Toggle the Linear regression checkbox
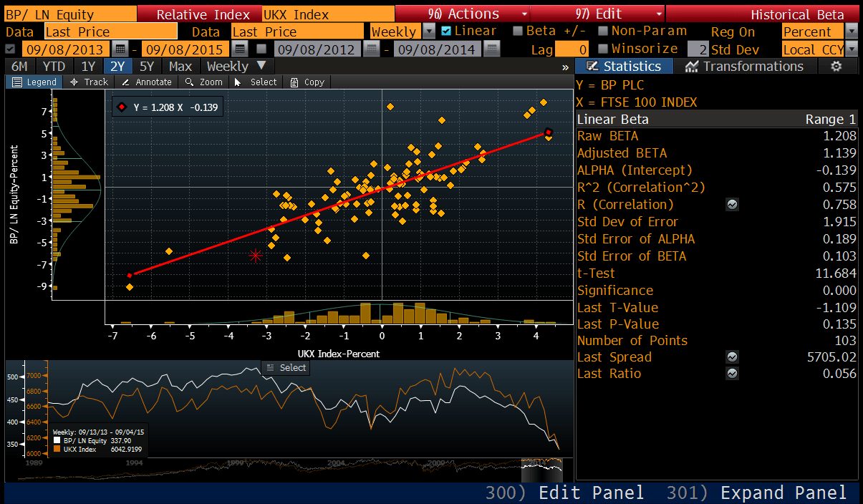Viewport: 863px width, 504px height. (446, 31)
